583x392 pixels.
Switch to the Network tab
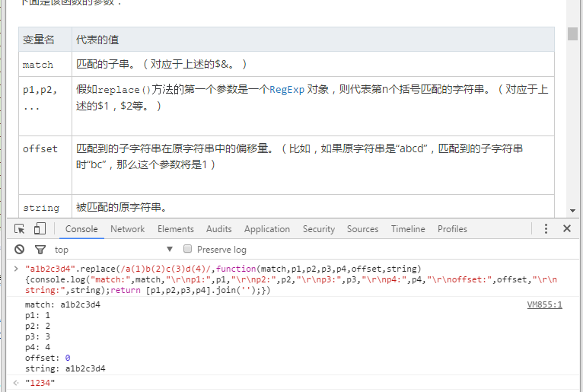tap(128, 228)
